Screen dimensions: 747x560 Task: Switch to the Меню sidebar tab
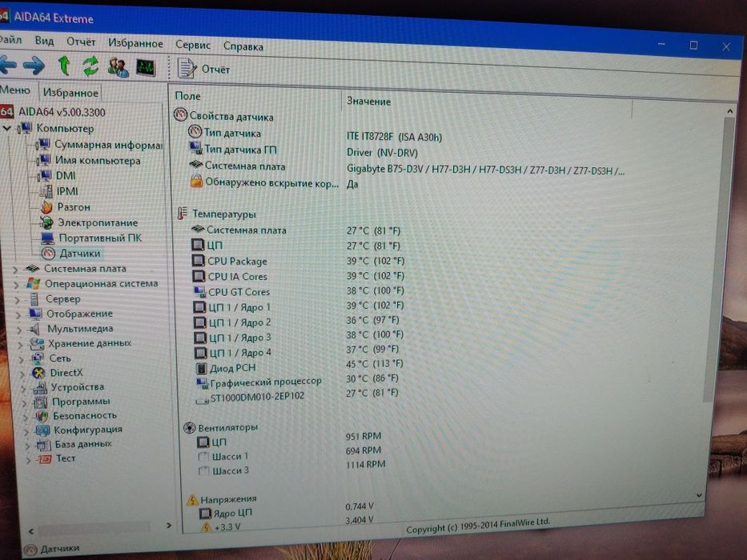tap(15, 90)
